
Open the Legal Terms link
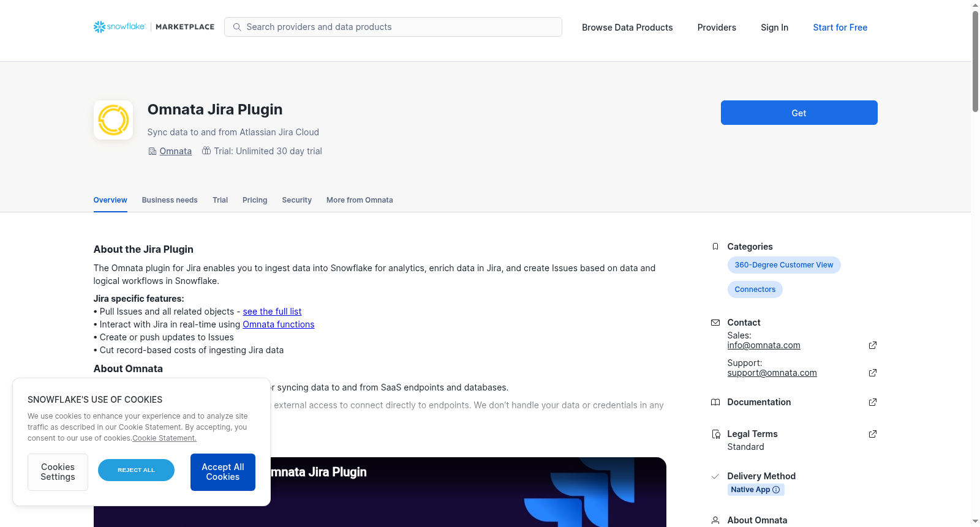(x=752, y=434)
